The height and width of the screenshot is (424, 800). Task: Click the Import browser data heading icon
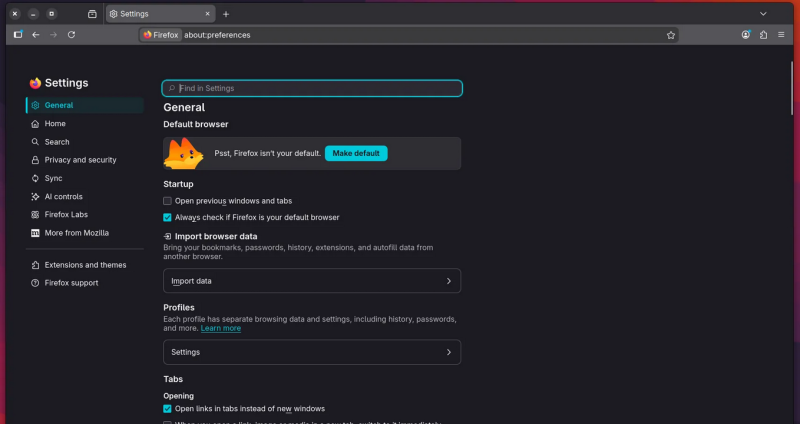[167, 236]
